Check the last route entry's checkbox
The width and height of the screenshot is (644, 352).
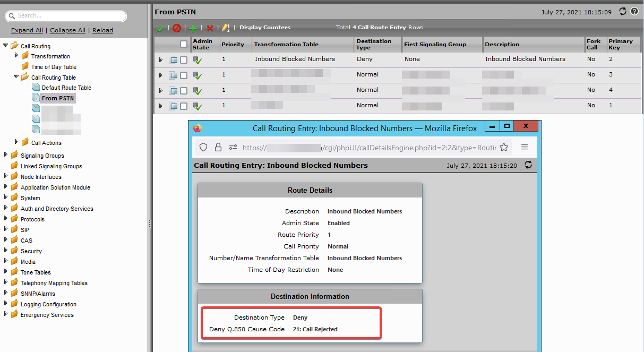point(183,105)
